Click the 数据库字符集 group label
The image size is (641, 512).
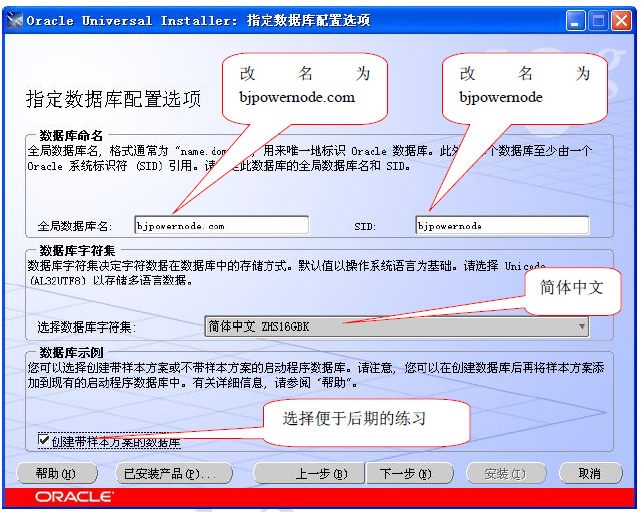coord(77,250)
